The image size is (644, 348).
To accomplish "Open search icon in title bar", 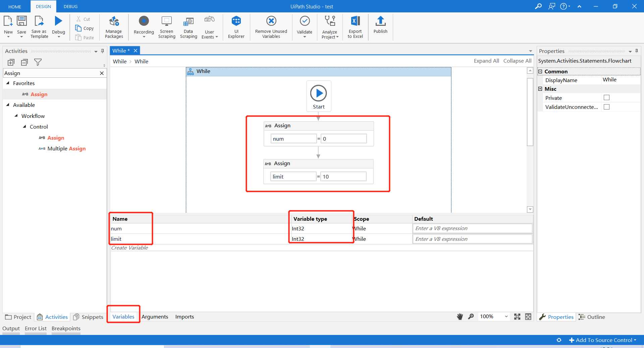I will (538, 6).
